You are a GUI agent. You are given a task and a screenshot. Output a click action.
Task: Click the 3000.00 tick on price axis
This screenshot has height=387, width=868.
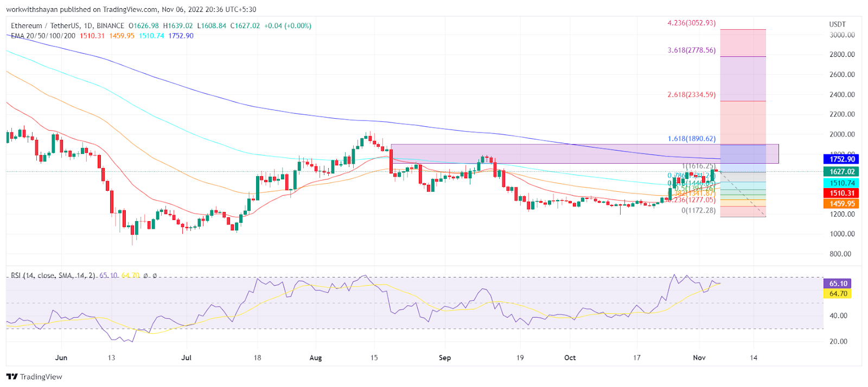pos(842,35)
